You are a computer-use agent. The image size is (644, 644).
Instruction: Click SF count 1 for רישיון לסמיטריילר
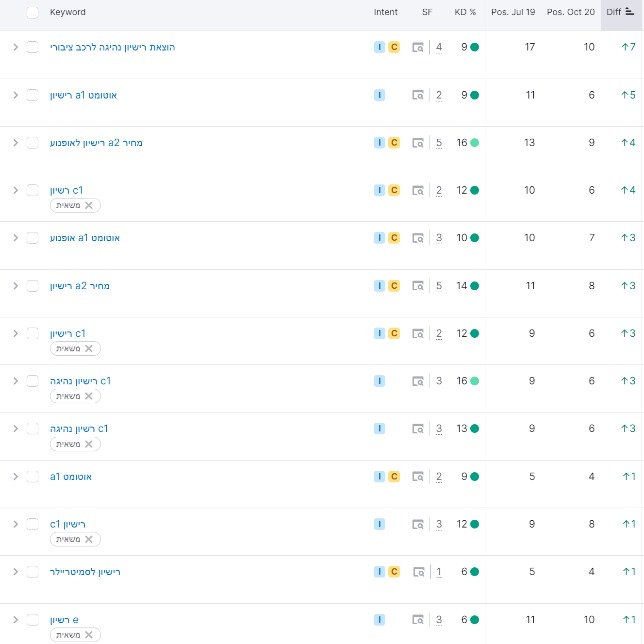[x=439, y=572]
